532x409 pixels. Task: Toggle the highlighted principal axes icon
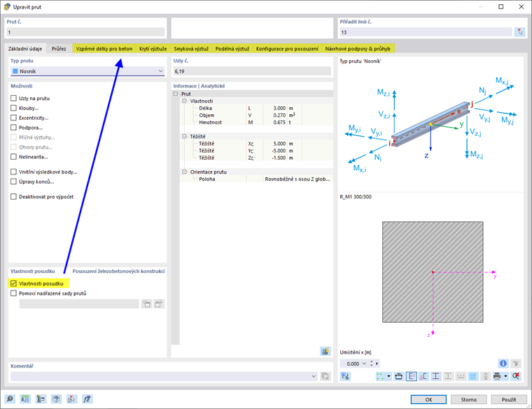point(411,376)
